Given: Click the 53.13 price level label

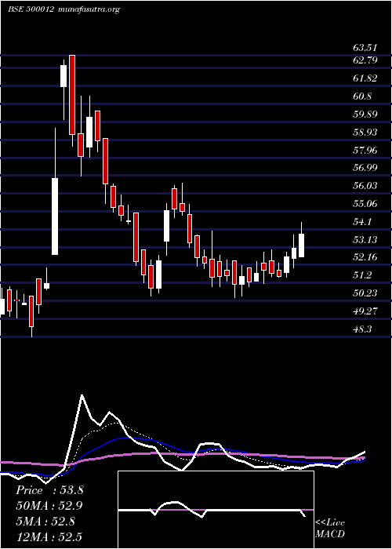Looking at the screenshot, I should tap(365, 240).
